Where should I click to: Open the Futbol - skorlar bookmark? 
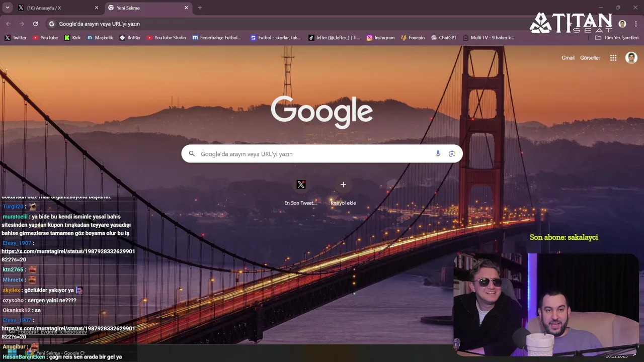[276, 38]
